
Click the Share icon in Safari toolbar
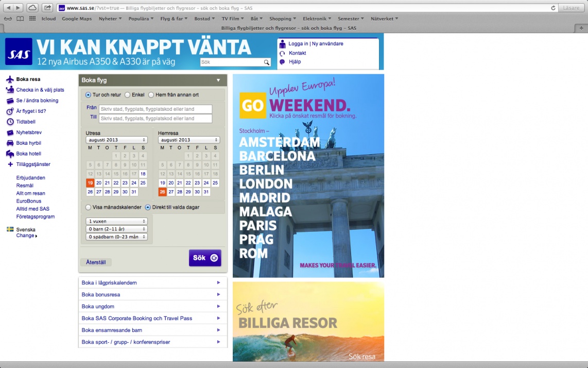(x=47, y=8)
